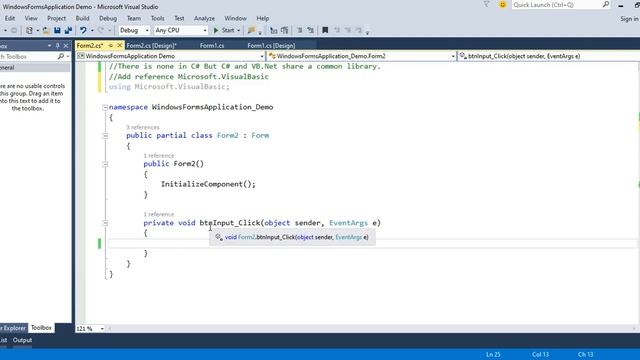Click the Toolbox search magnifier icon
Viewport: 640px width, 360px height.
click(x=61, y=56)
